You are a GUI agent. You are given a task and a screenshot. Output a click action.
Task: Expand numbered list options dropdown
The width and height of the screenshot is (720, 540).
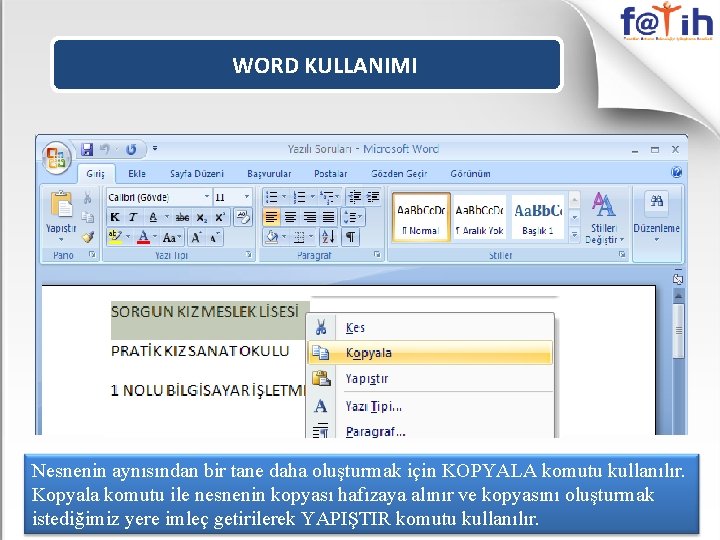pos(312,197)
